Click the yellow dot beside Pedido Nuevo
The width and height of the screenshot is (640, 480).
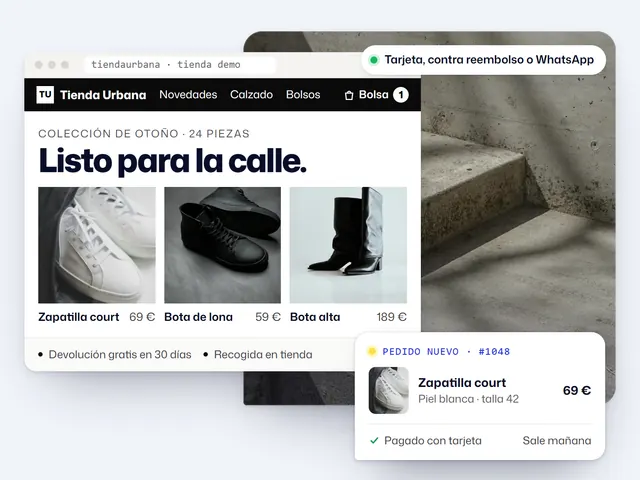(372, 351)
